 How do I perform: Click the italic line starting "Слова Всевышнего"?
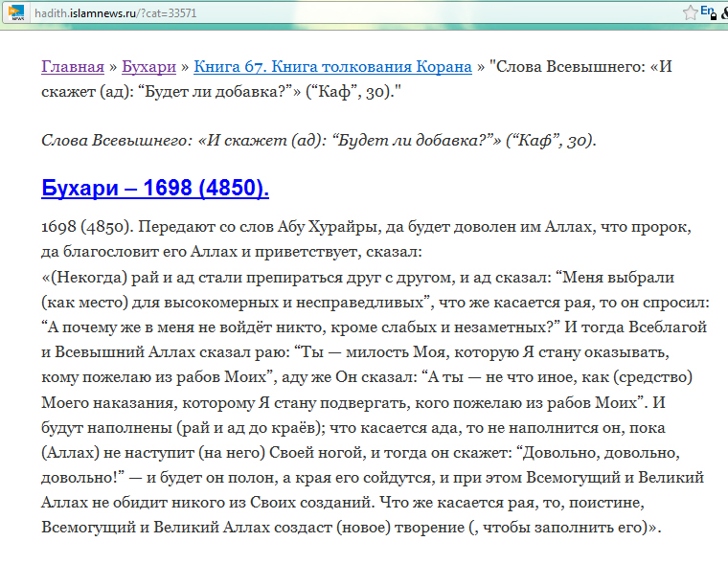318,140
